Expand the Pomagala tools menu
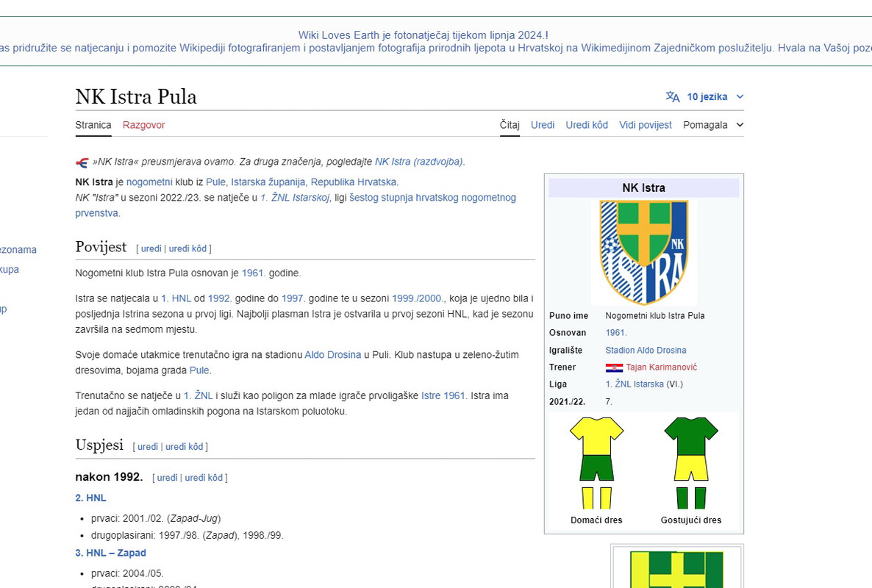 713,125
